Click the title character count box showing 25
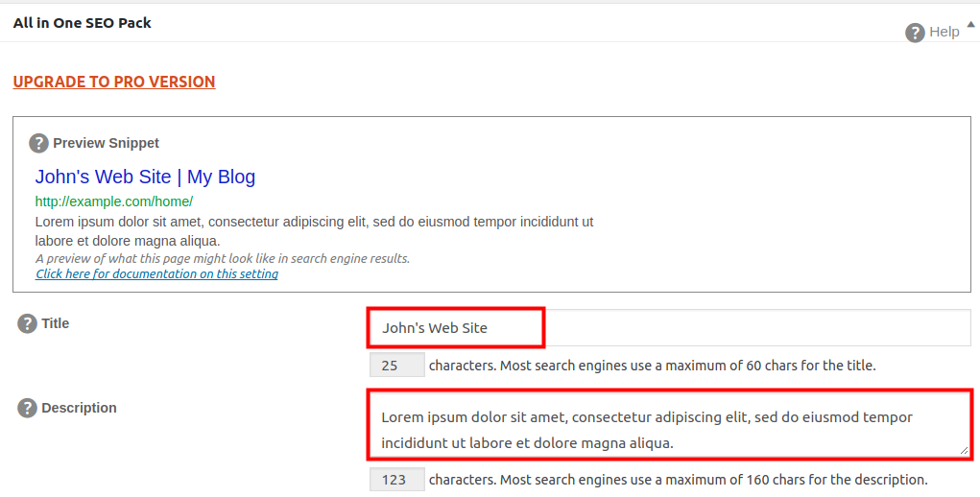This screenshot has height=497, width=980. (396, 366)
